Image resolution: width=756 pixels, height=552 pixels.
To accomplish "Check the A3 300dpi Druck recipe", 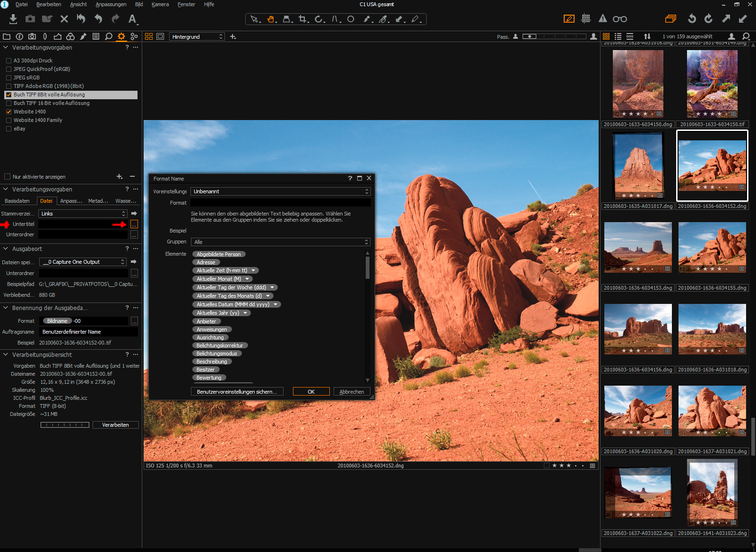I will [9, 60].
